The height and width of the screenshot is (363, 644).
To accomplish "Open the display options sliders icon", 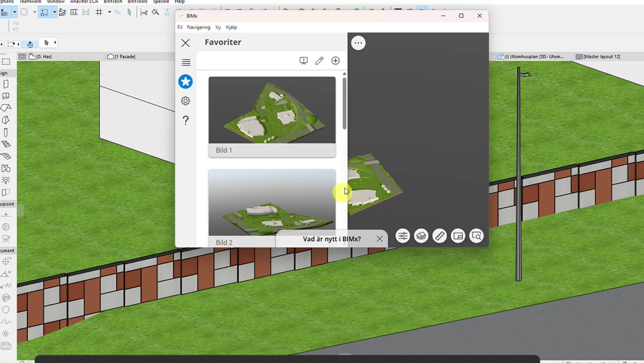I will (x=403, y=236).
